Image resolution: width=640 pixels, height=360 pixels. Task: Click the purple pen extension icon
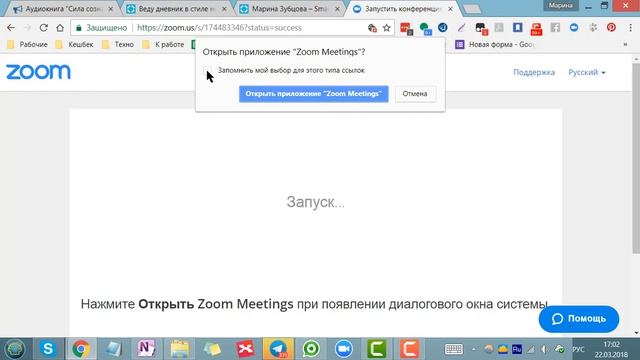461,27
